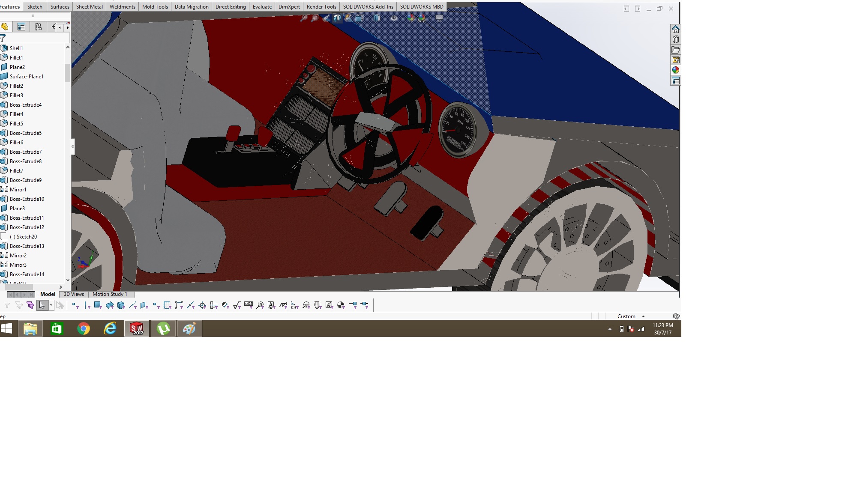Show hidden system tray icons arrow
The width and height of the screenshot is (857, 504).
point(610,329)
